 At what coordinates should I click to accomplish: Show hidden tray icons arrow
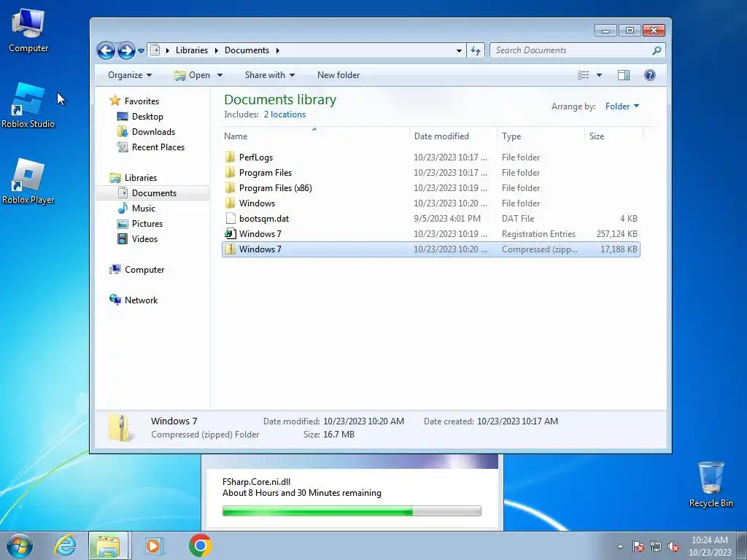620,546
